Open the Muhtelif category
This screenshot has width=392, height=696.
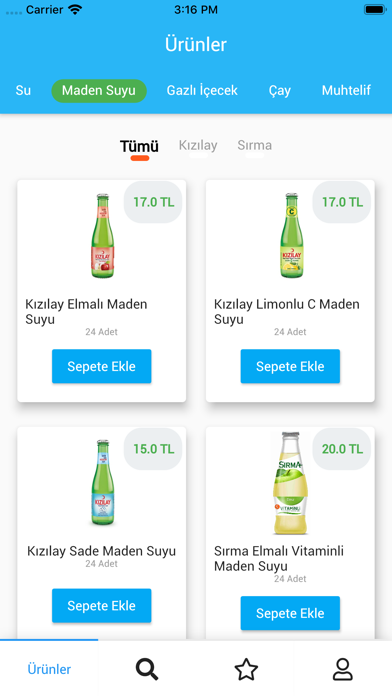pyautogui.click(x=346, y=91)
